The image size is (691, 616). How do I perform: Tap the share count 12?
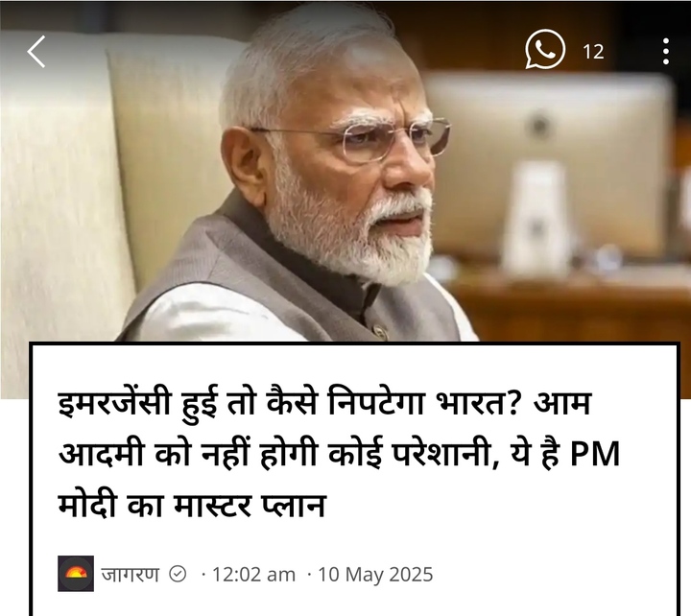tap(593, 52)
